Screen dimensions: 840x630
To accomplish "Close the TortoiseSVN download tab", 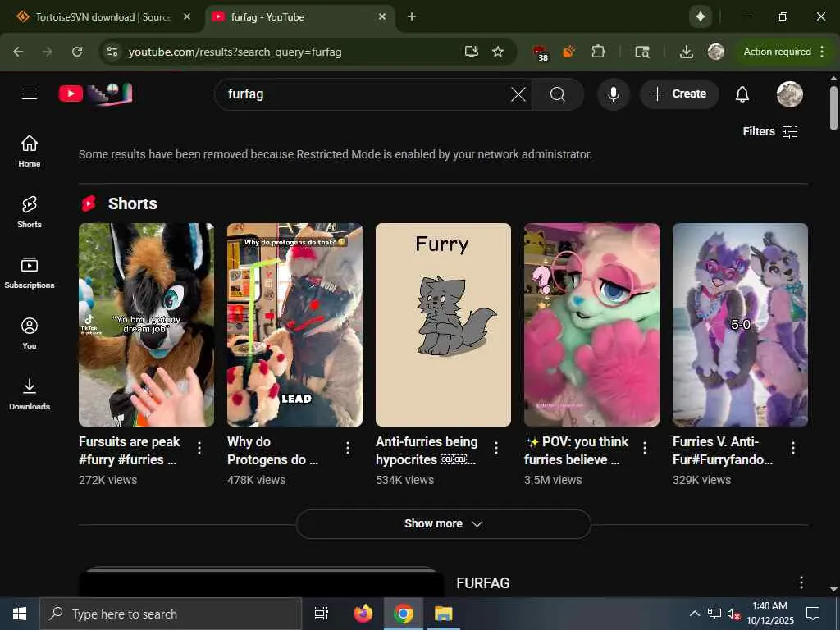I will (187, 16).
